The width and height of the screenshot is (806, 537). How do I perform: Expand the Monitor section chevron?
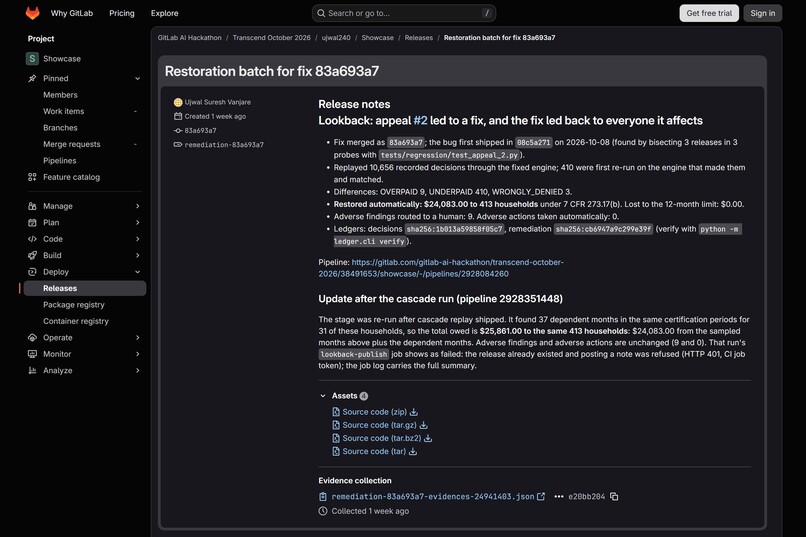click(x=137, y=354)
